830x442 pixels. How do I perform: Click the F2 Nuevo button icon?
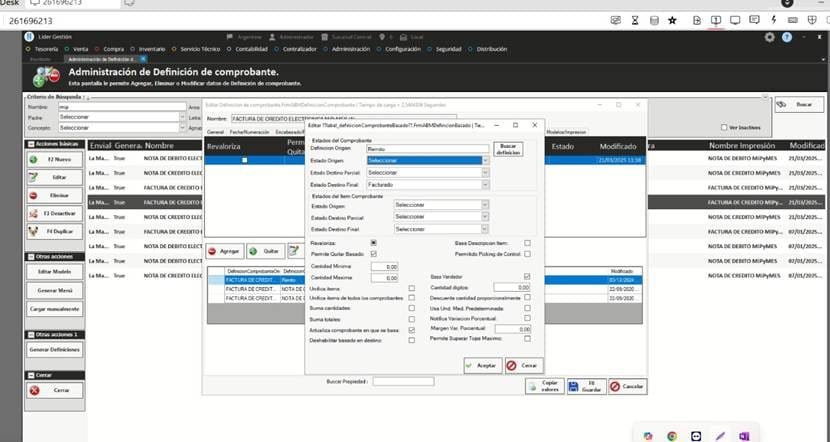[34, 159]
